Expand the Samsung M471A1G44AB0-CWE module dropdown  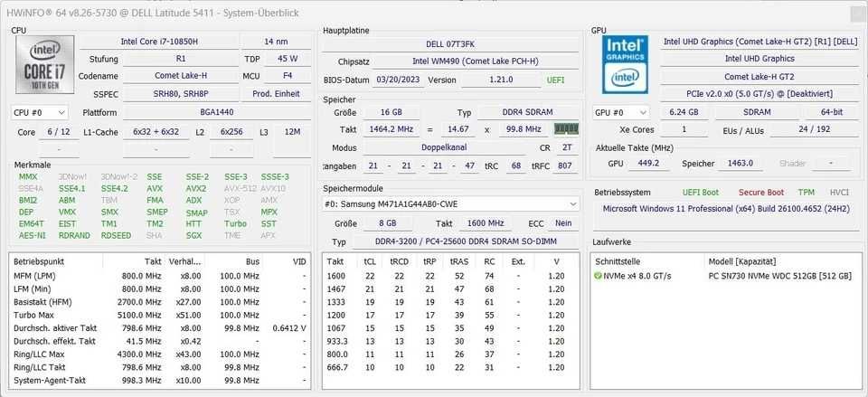(x=450, y=204)
